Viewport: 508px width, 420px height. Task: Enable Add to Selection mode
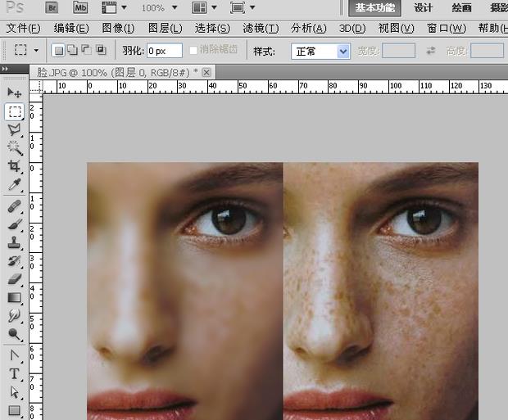point(72,51)
